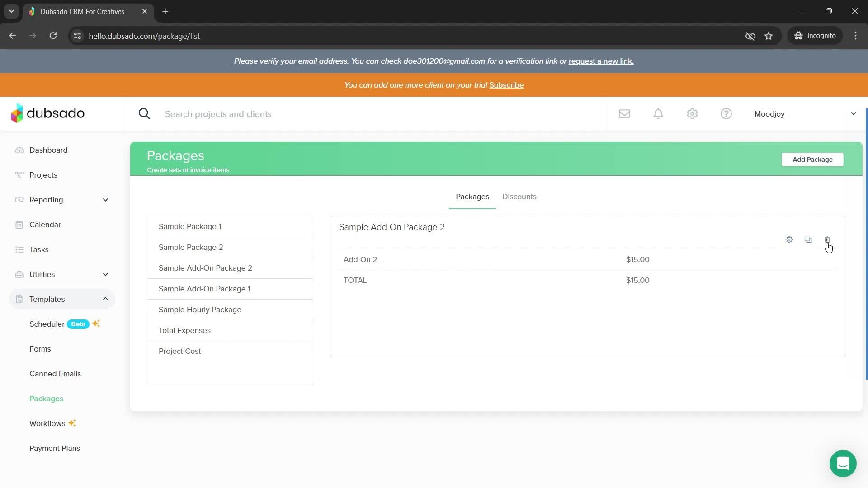Click the search magnifier icon
This screenshot has height=488, width=868.
[144, 114]
